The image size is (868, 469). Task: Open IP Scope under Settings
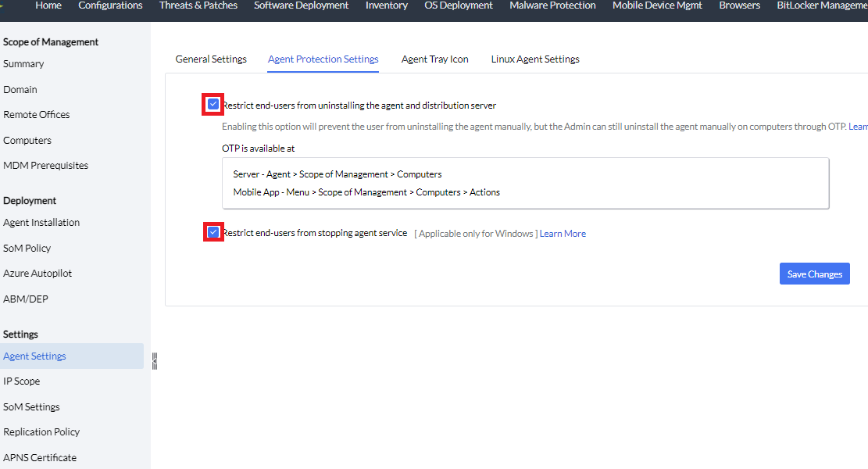coord(22,381)
